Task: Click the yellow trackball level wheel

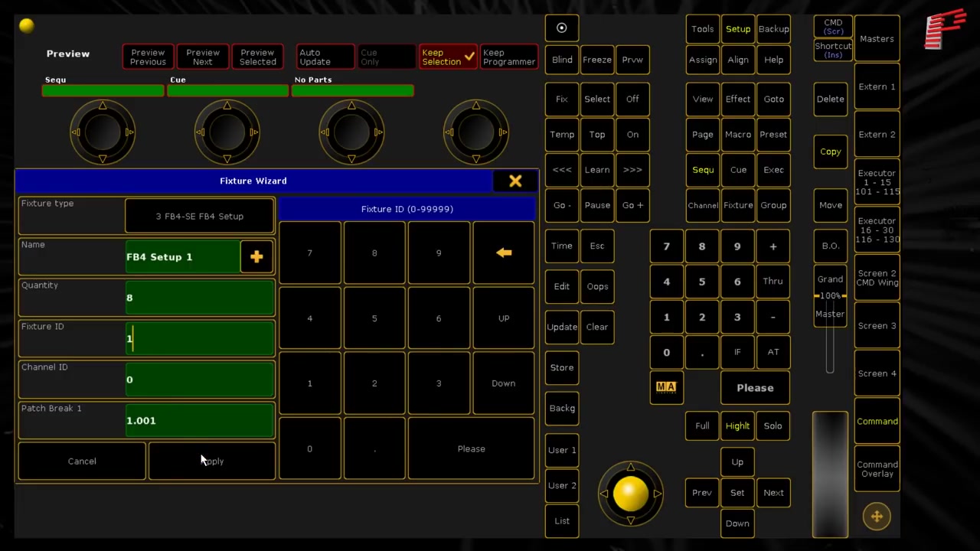Action: [630, 494]
